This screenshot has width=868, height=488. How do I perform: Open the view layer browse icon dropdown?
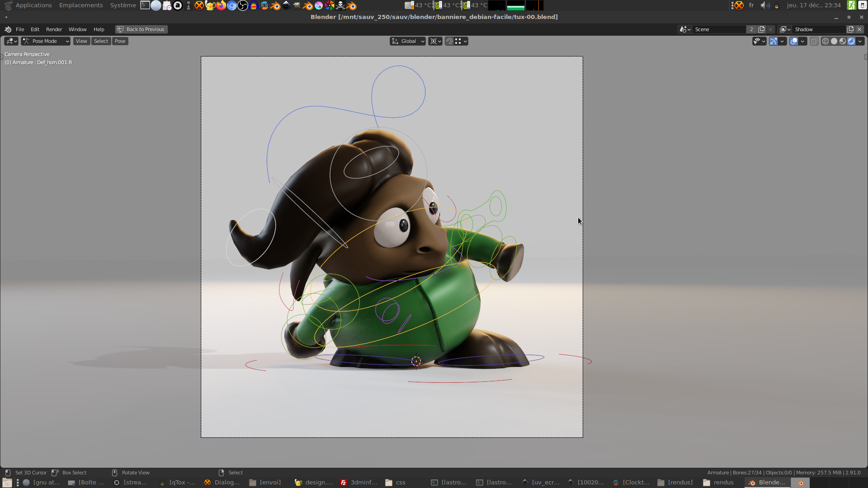pos(785,29)
